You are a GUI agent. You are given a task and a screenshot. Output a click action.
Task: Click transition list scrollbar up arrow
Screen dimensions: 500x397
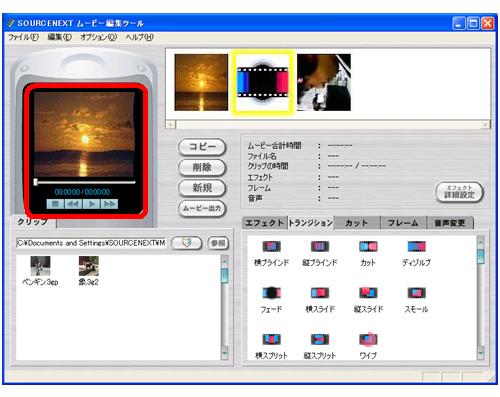point(481,241)
